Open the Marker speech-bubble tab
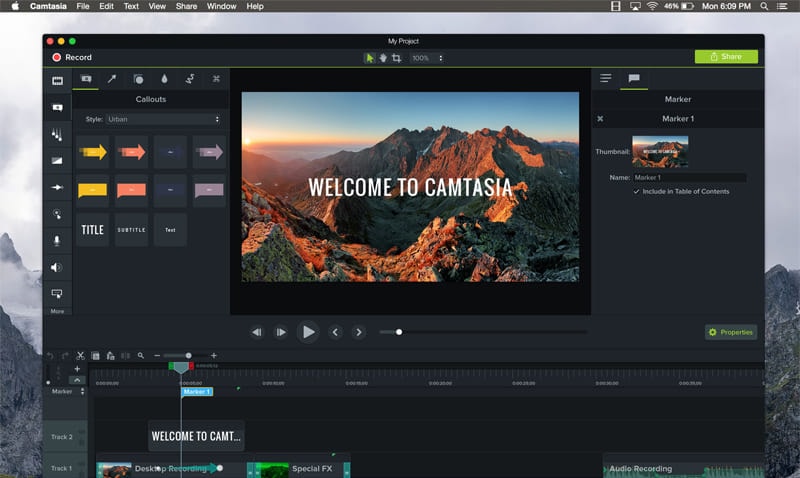Screen dimensions: 800x478 click(634, 78)
